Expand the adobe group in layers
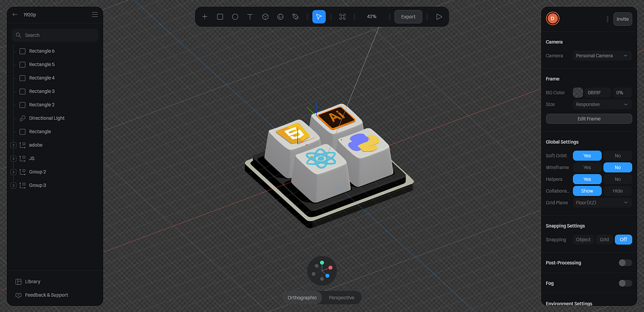The height and width of the screenshot is (312, 644). [13, 144]
